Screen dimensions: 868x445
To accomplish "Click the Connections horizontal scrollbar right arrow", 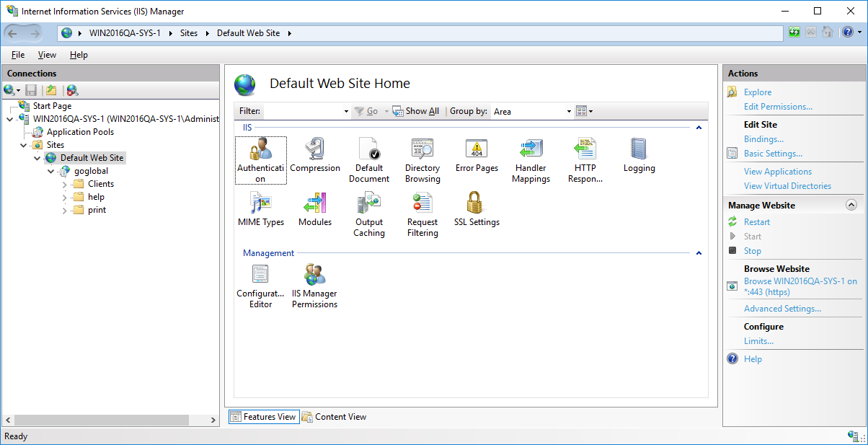I will [x=213, y=420].
